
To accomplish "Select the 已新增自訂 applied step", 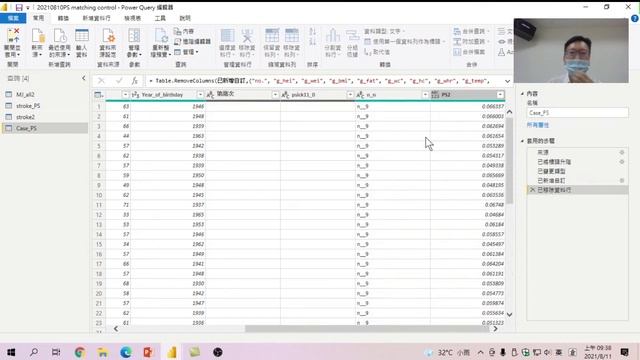I will [x=577, y=180].
